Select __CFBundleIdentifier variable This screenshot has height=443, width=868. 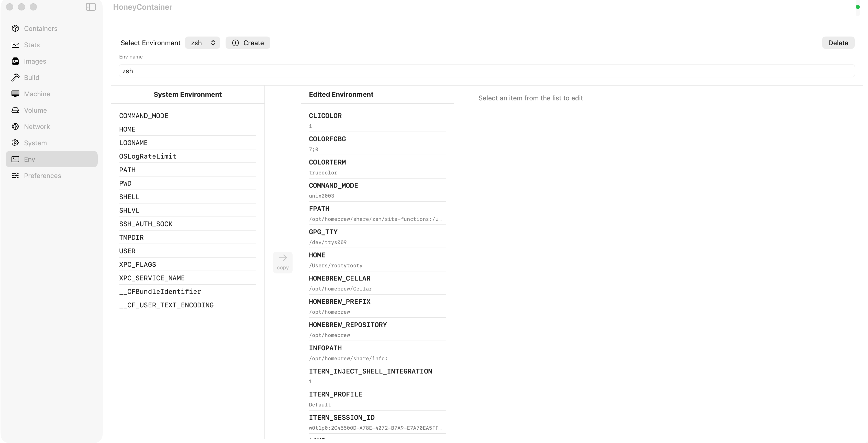tap(187, 292)
